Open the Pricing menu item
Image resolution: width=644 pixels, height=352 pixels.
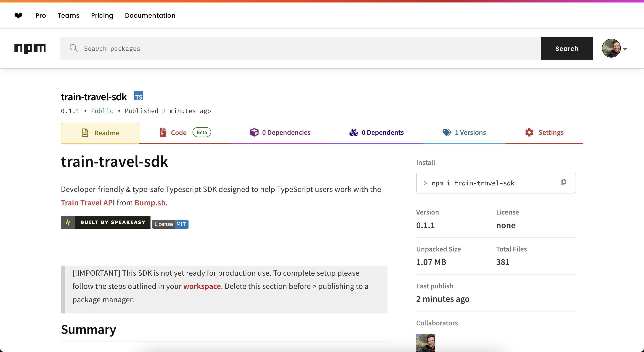click(102, 15)
